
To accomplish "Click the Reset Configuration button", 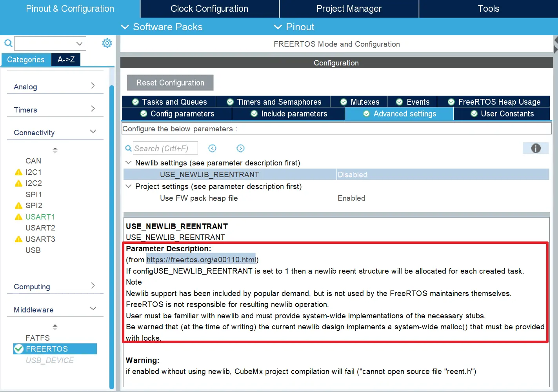I will point(170,83).
